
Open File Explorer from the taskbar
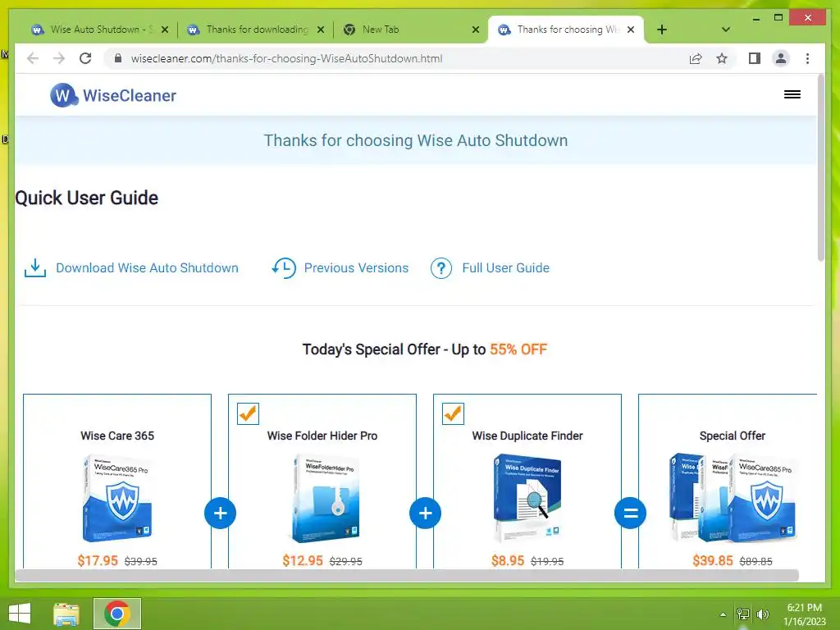click(66, 614)
